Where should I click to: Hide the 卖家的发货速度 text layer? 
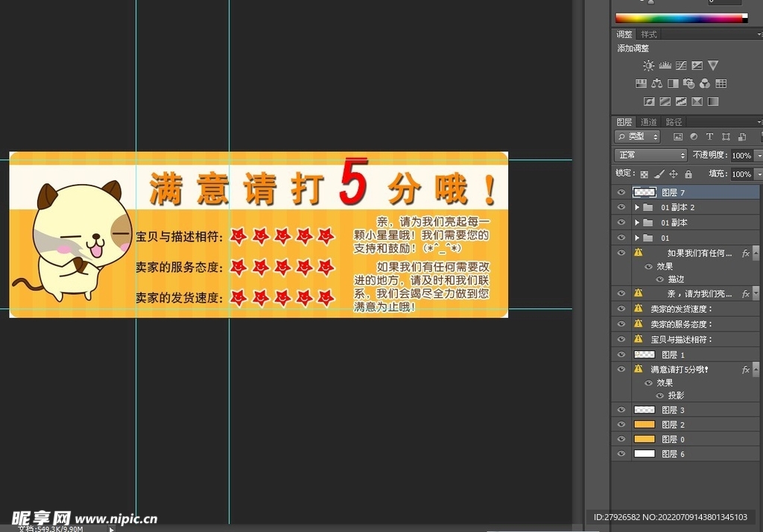point(621,308)
